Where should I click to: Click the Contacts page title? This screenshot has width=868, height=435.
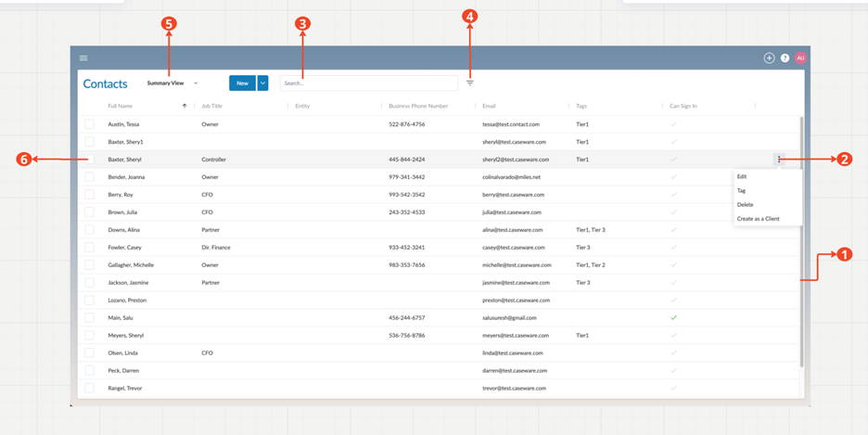(x=105, y=83)
